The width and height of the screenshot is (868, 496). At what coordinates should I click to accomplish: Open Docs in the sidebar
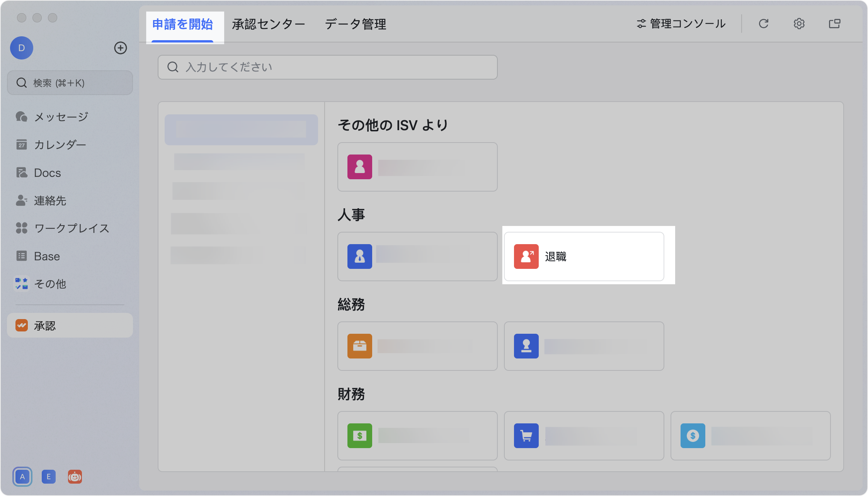click(70, 173)
